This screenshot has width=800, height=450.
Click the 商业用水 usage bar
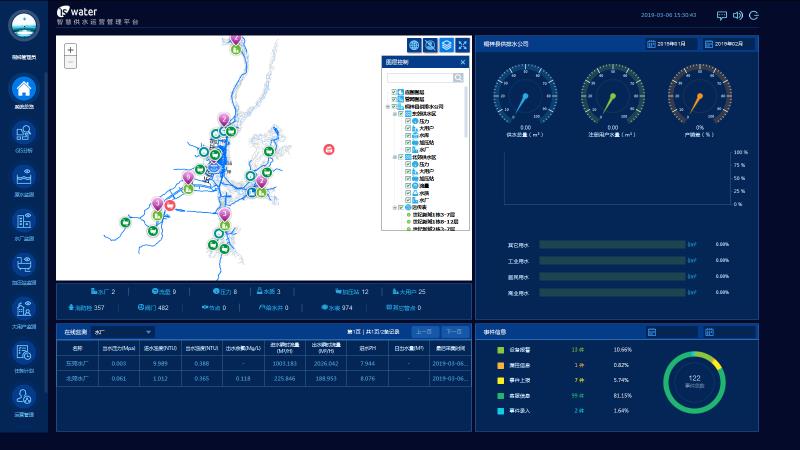(x=612, y=293)
